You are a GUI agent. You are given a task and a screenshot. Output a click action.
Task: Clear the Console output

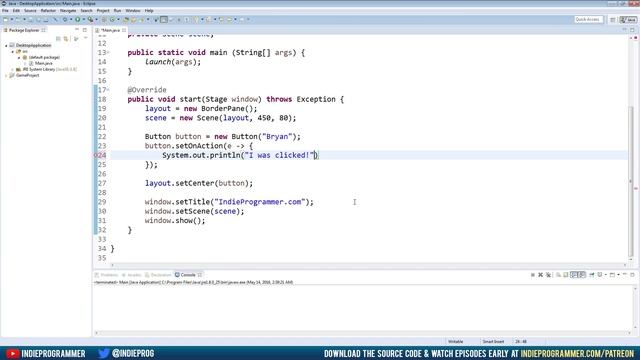[558, 275]
